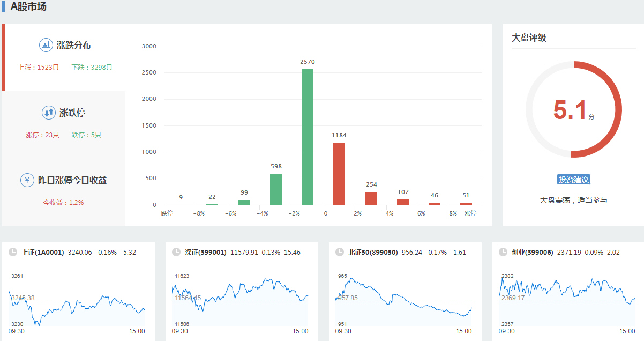Click the 投资建议 button
Screen dimensions: 644x341
coord(573,180)
